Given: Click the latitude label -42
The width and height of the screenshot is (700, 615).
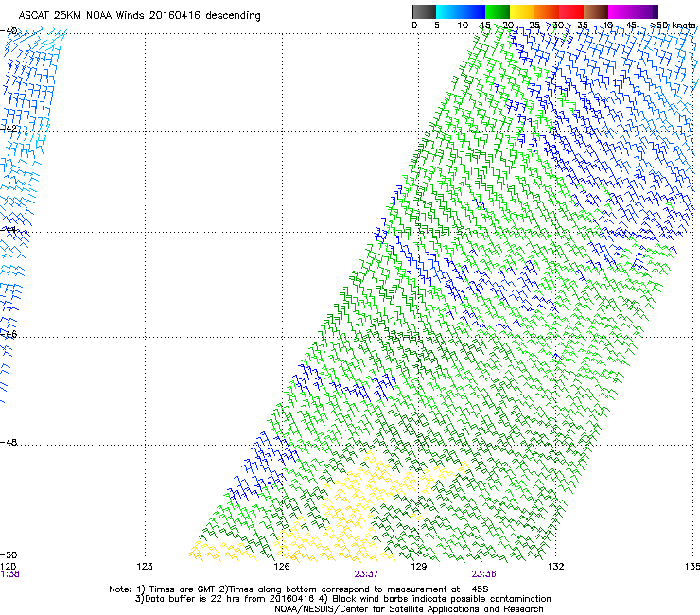Looking at the screenshot, I should 9,128.
